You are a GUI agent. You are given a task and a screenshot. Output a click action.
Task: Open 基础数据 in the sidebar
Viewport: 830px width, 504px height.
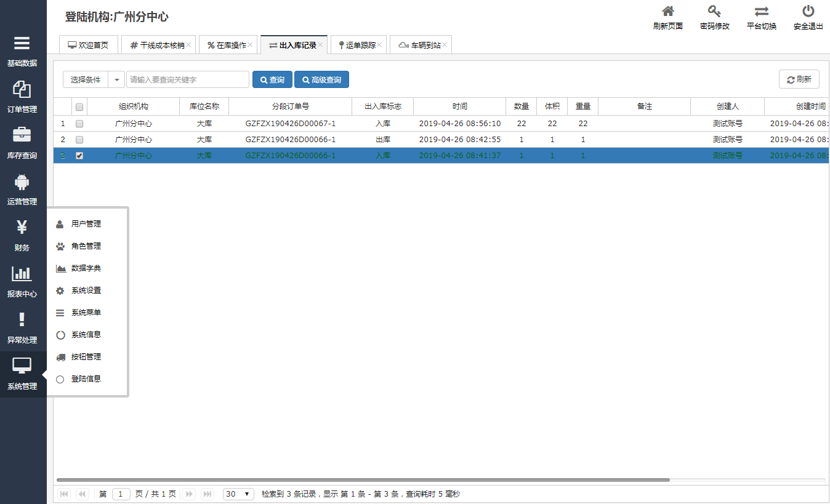point(22,44)
